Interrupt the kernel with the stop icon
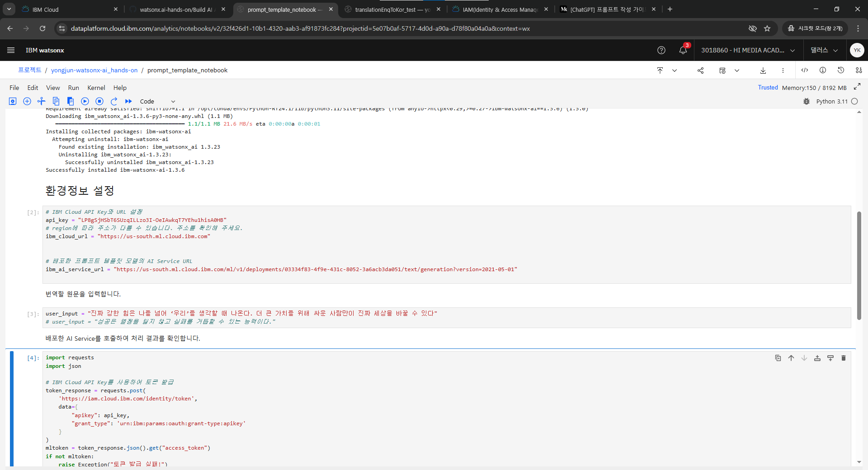The height and width of the screenshot is (470, 868). pyautogui.click(x=99, y=101)
